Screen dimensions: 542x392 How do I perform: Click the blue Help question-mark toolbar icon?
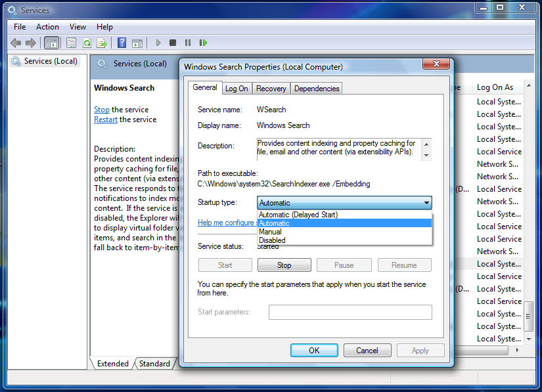pos(122,43)
